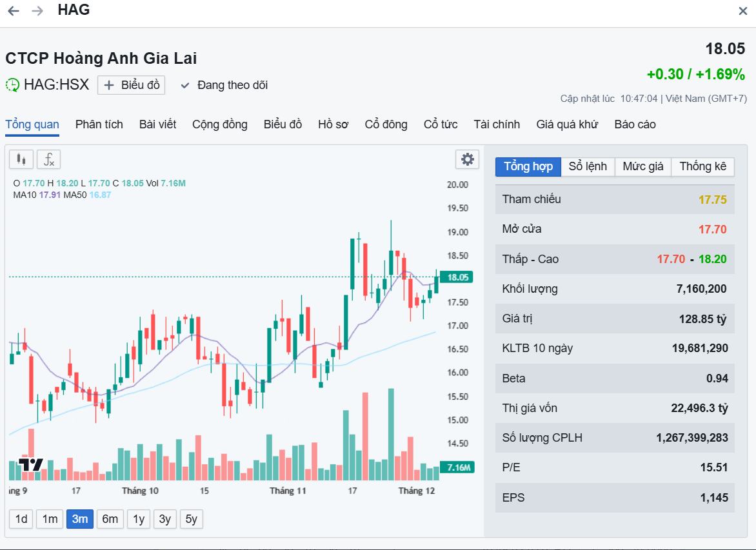This screenshot has height=550, width=756.
Task: Select the 1d time range
Action: pos(21,519)
